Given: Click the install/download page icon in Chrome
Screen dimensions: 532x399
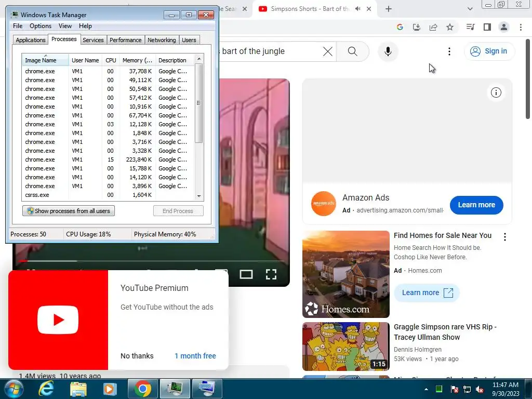Looking at the screenshot, I should (416, 27).
